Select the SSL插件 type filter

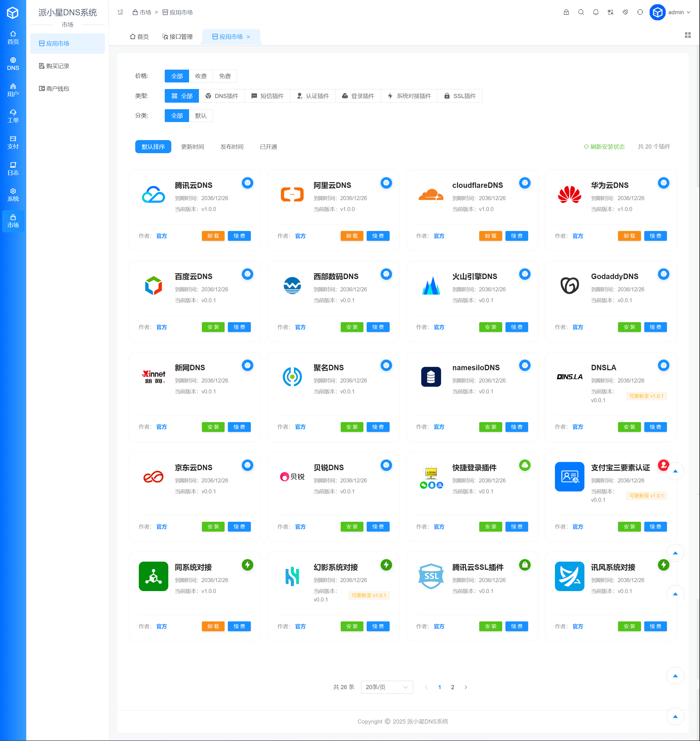460,96
